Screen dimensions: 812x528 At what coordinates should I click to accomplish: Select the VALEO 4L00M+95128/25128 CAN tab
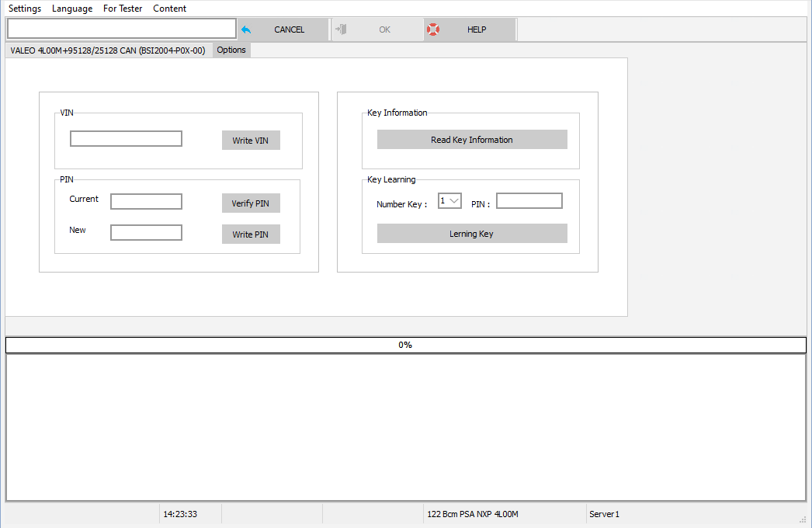coord(108,50)
